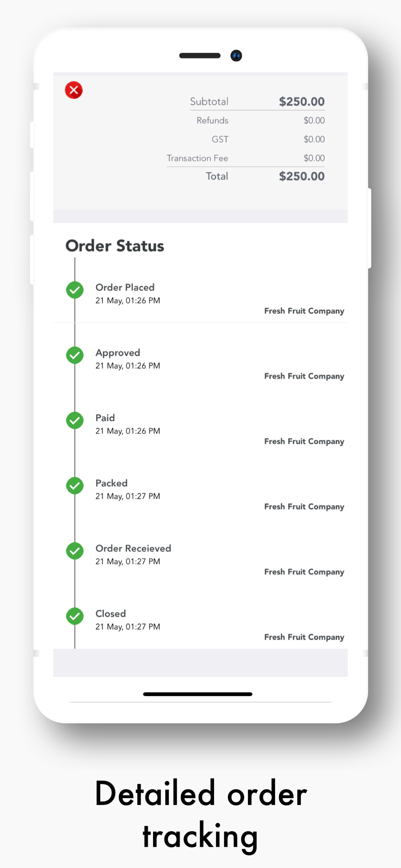This screenshot has width=401, height=868.
Task: Click the Packed green checkmark icon
Action: (x=75, y=486)
